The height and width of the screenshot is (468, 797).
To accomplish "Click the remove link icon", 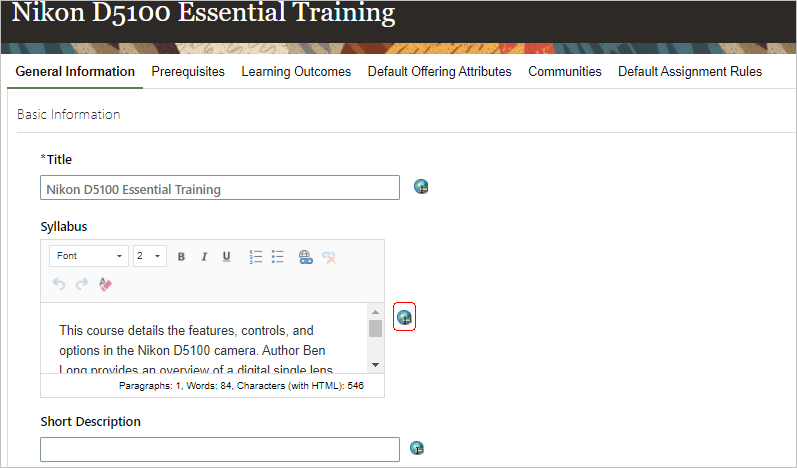I will point(329,257).
